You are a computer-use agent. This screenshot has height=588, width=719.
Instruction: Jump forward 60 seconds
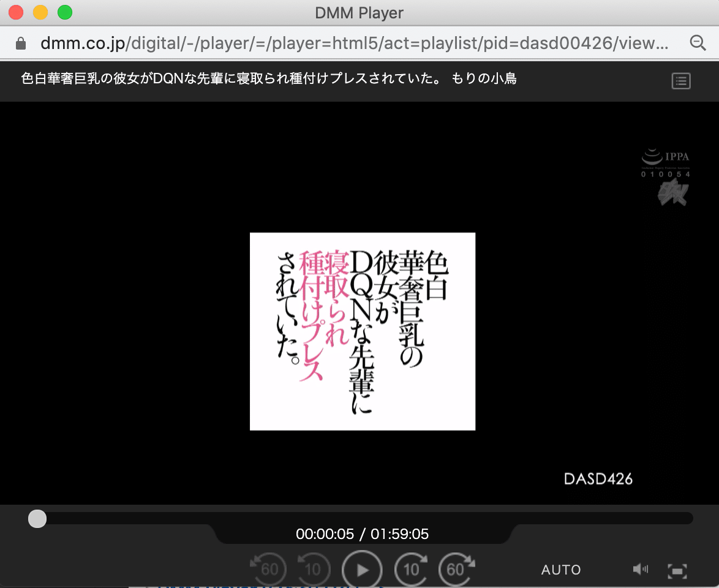(456, 570)
